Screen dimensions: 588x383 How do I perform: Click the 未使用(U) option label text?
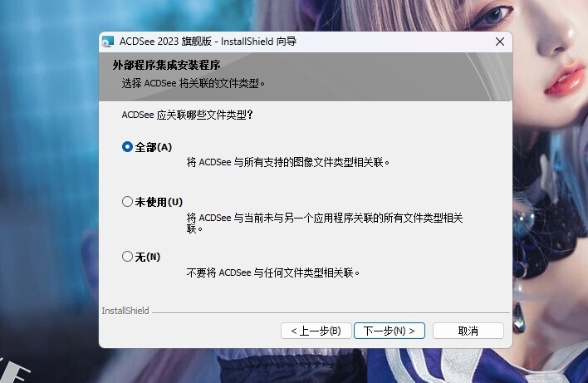click(159, 202)
